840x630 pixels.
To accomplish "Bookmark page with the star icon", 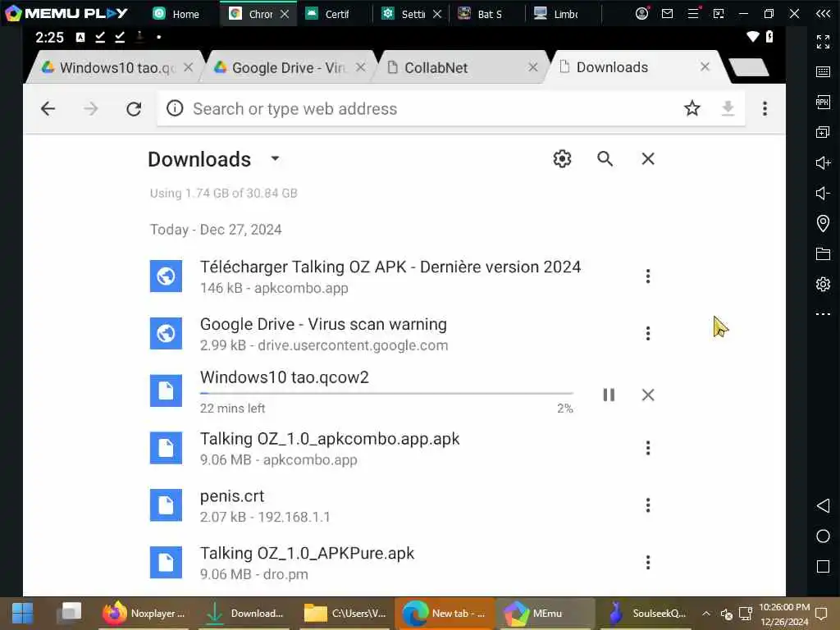I will [x=692, y=109].
